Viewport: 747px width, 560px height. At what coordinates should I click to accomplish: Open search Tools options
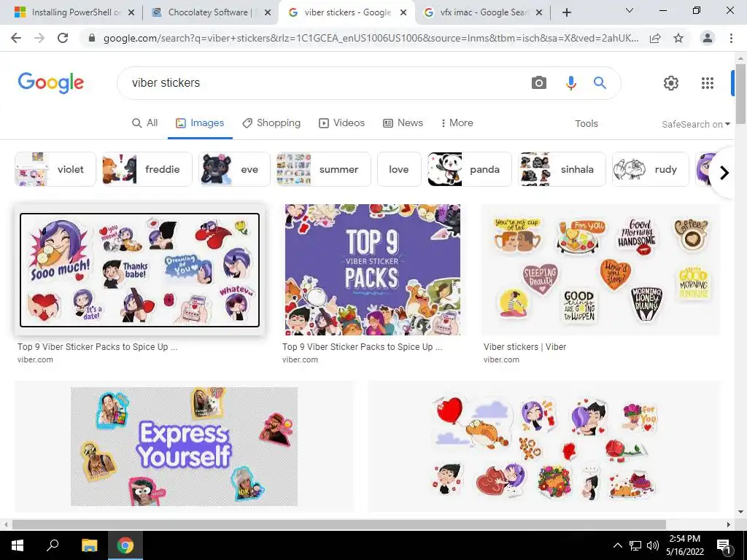tap(587, 123)
